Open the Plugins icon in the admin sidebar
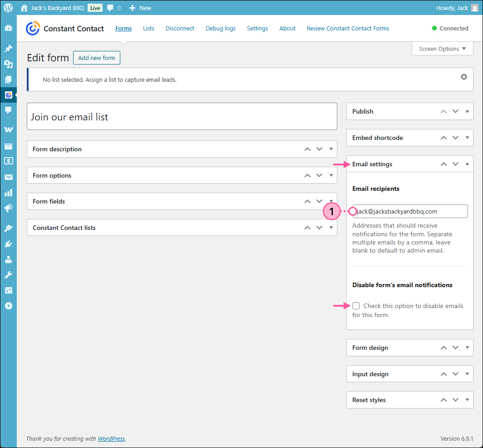The height and width of the screenshot is (448, 483). click(x=8, y=244)
